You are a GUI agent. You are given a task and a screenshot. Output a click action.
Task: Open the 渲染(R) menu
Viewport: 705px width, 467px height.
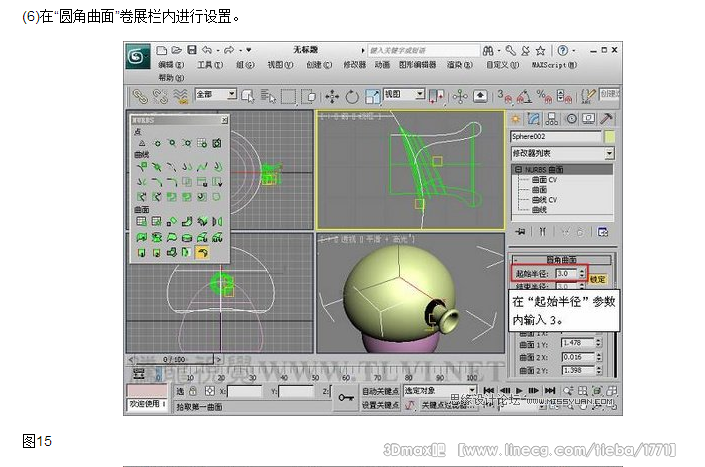click(x=460, y=65)
